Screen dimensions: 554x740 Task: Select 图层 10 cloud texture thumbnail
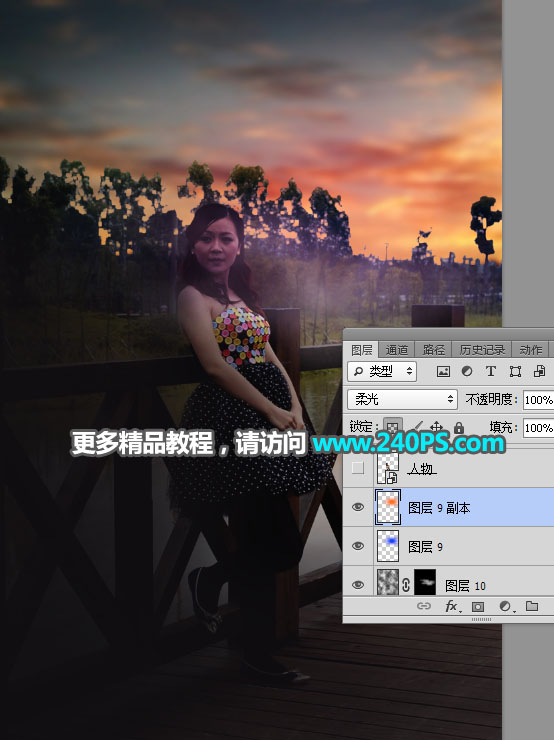pyautogui.click(x=388, y=582)
